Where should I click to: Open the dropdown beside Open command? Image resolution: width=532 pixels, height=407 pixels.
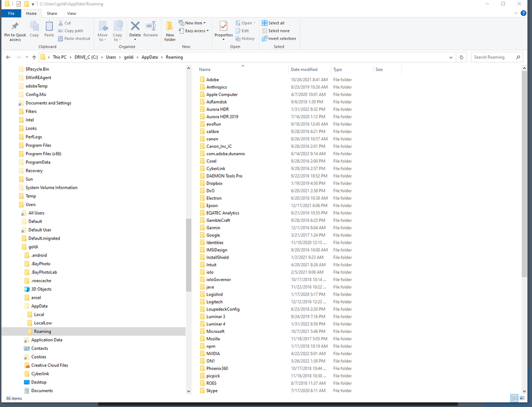[x=254, y=23]
